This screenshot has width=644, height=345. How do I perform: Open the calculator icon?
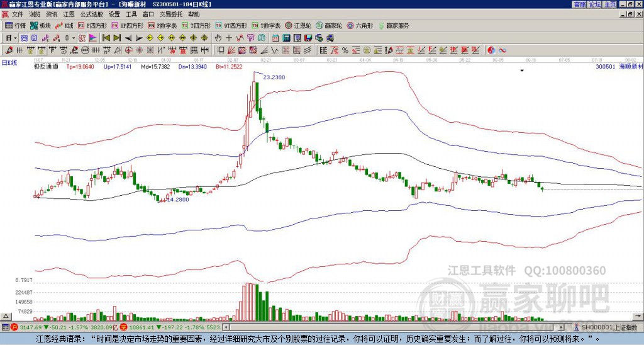pos(286,38)
